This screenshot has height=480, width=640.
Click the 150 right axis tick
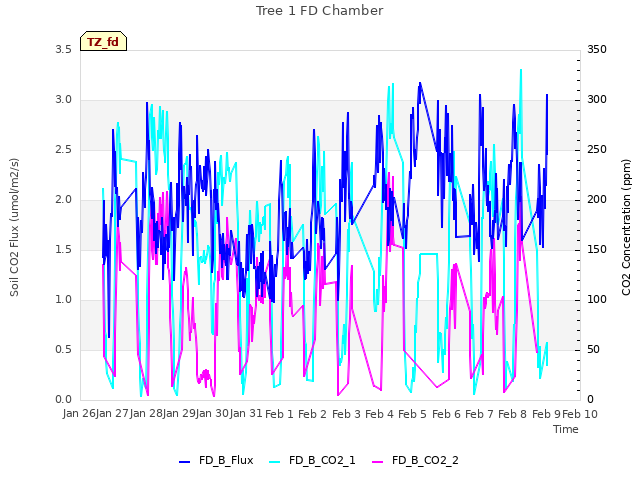pyautogui.click(x=597, y=250)
